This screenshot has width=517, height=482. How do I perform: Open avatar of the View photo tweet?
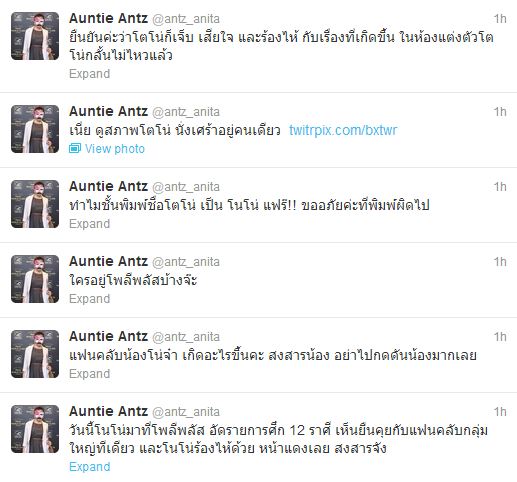[x=35, y=129]
